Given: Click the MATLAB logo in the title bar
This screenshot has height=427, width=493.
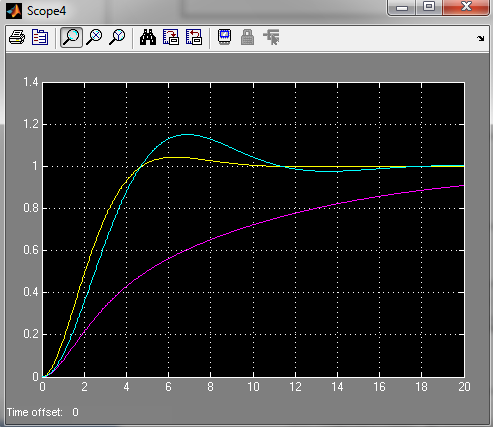Looking at the screenshot, I should 14,11.
